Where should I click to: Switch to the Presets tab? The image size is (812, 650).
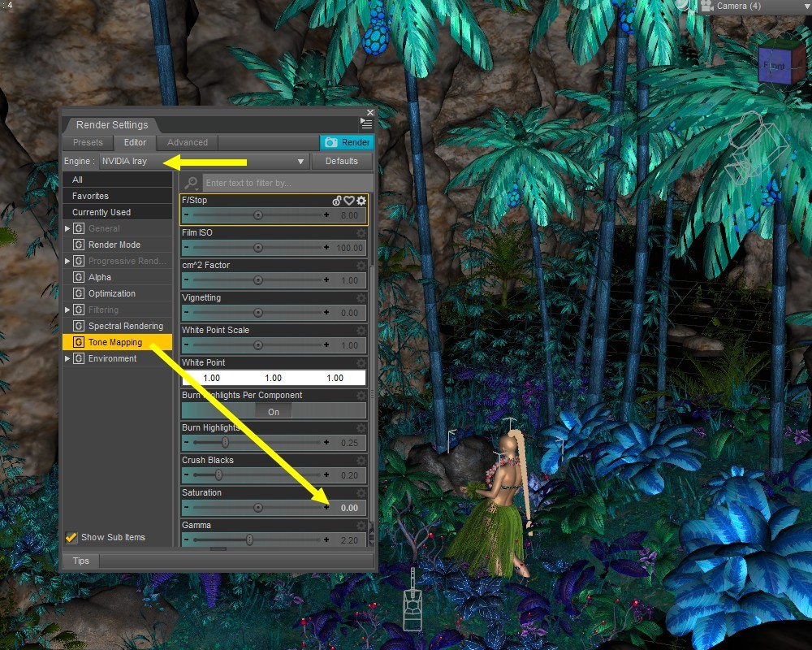pos(88,142)
